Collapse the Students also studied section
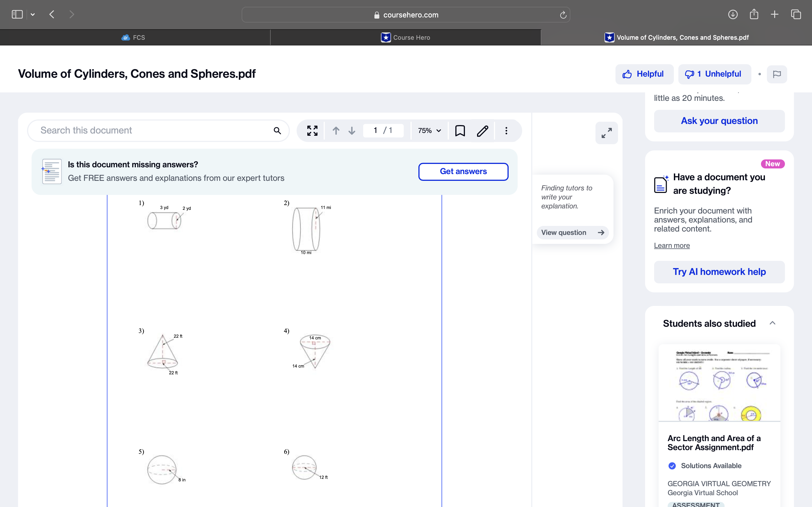The height and width of the screenshot is (507, 812). pyautogui.click(x=773, y=323)
